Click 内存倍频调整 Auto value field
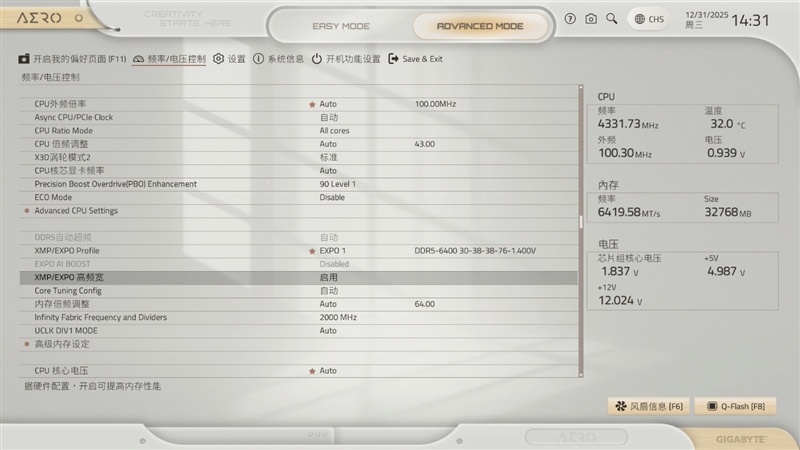 pos(328,304)
